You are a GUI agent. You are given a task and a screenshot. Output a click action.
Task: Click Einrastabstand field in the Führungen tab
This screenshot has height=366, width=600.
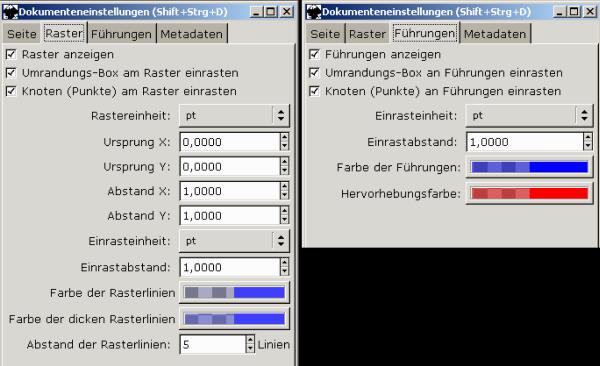525,142
